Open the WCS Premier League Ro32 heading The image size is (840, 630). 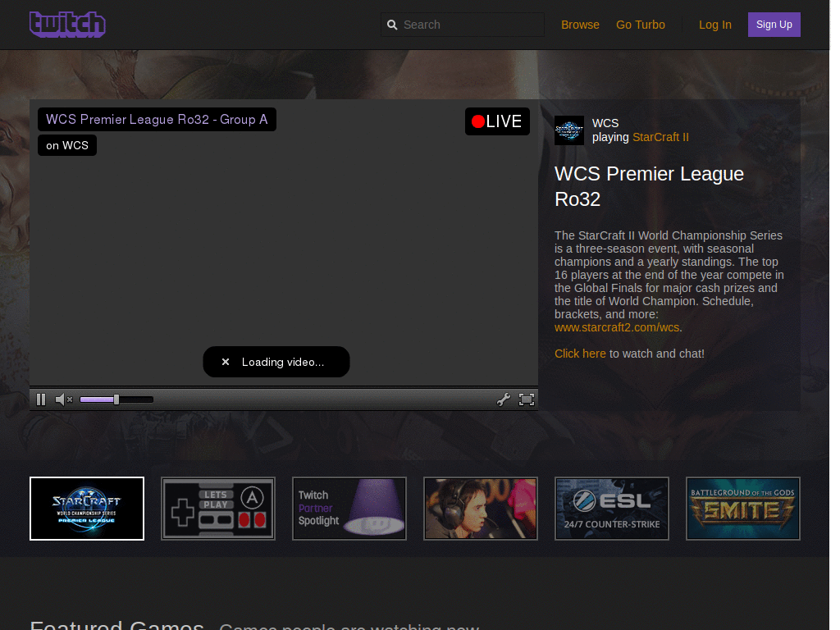coord(649,186)
